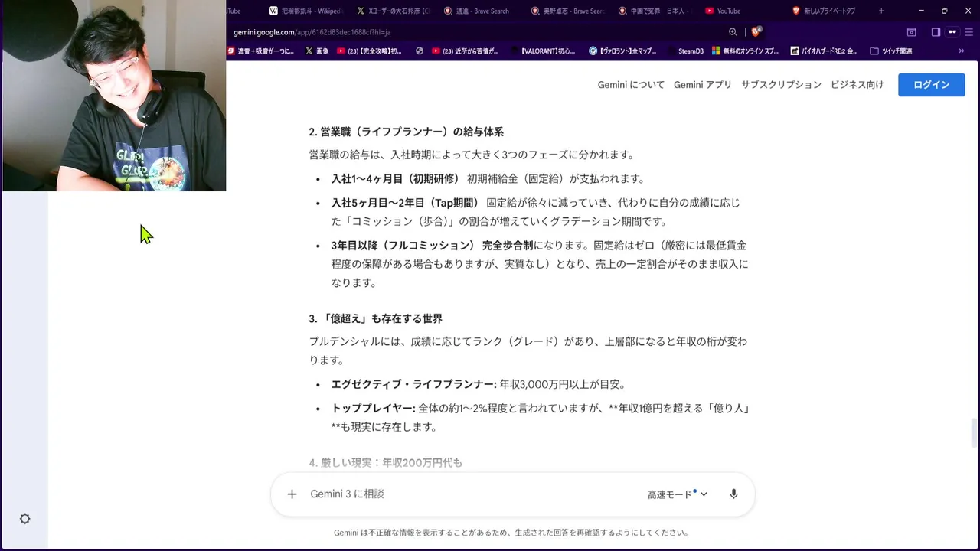Image resolution: width=980 pixels, height=551 pixels.
Task: Open the Brave Shields lion icon
Action: tap(756, 32)
